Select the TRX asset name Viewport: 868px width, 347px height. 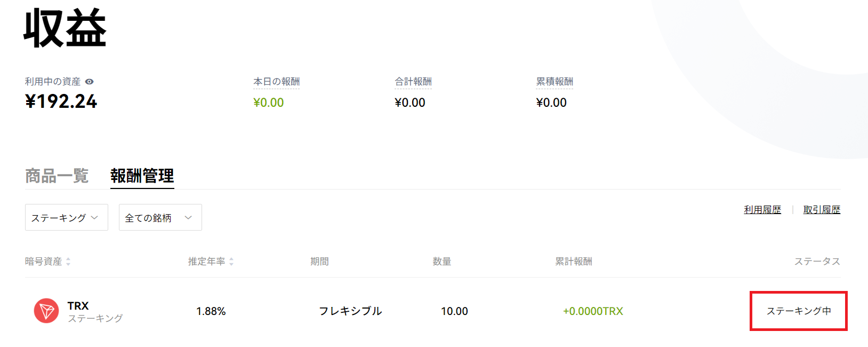point(78,306)
